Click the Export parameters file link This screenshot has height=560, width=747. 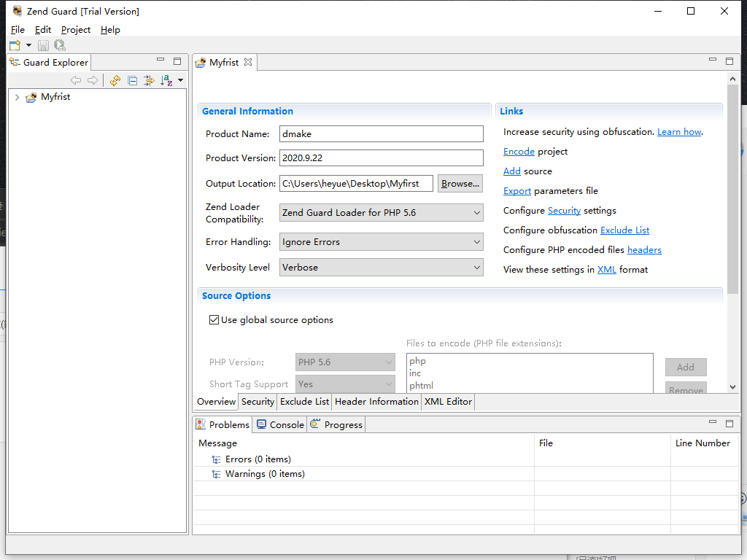(x=517, y=191)
